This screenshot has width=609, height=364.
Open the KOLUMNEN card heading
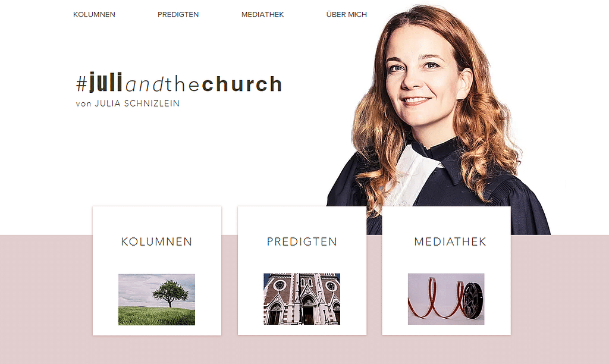[157, 241]
